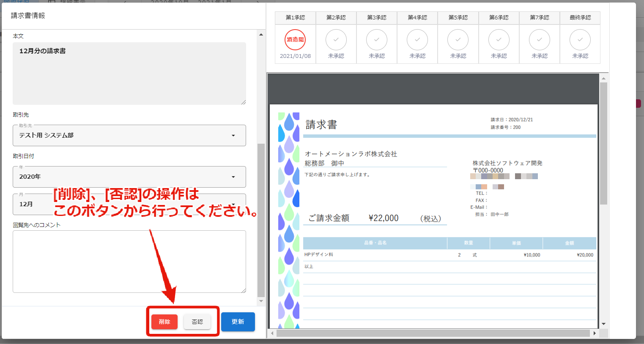Click the invoice preview scroll down arrow
Image resolution: width=644 pixels, height=344 pixels.
(603, 324)
